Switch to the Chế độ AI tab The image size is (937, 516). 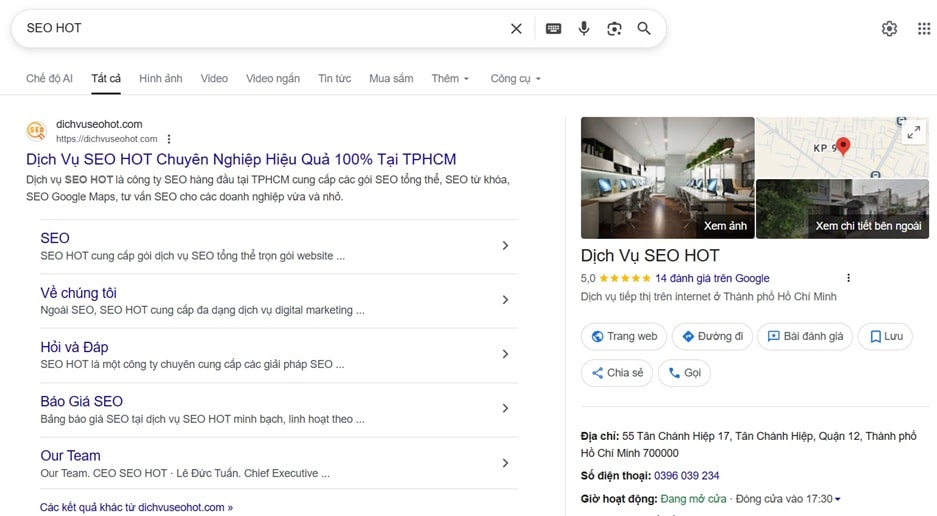(49, 78)
